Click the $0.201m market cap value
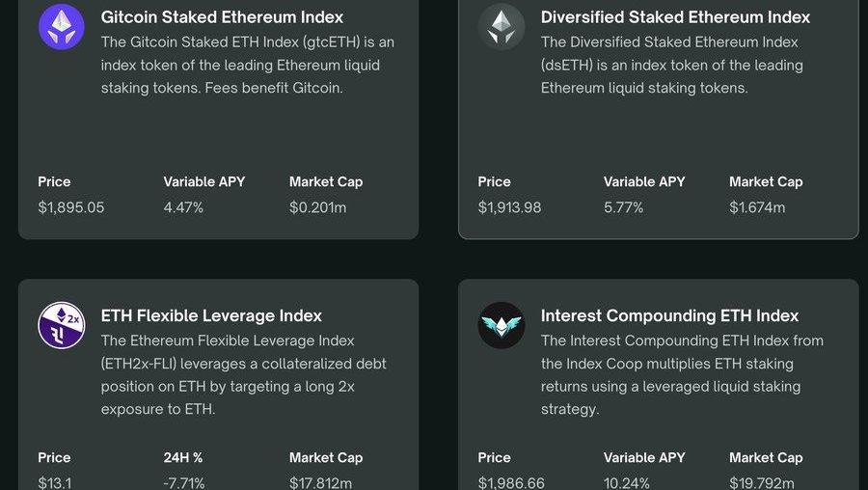The image size is (868, 490). [x=317, y=207]
